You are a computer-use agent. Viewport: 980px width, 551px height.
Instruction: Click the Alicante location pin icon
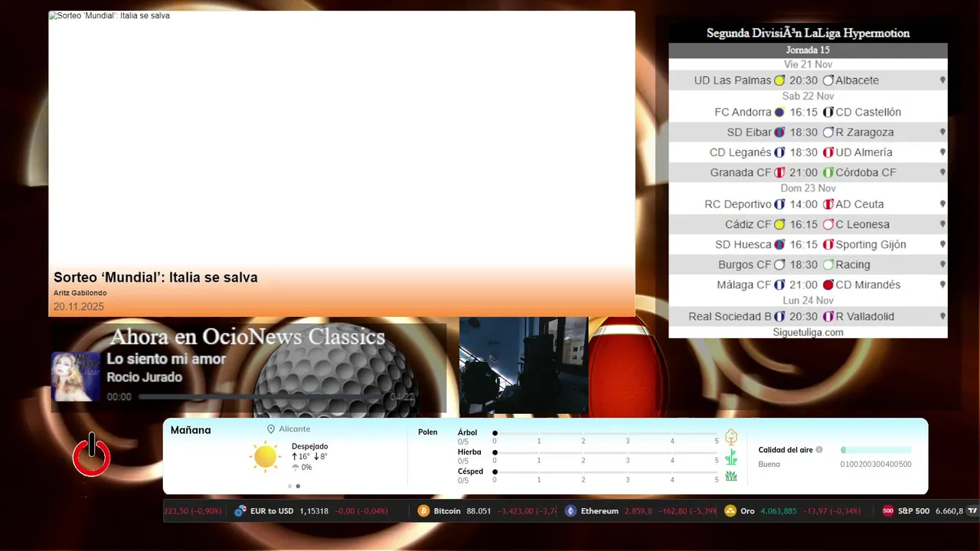click(270, 429)
